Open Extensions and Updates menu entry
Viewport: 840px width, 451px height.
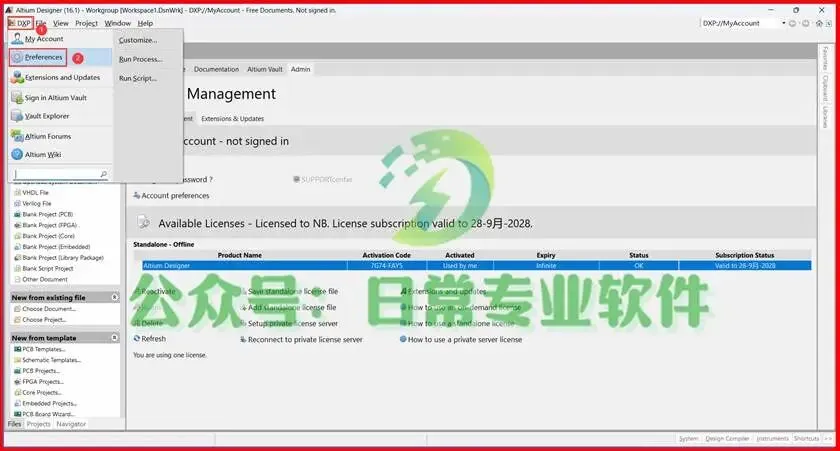[x=60, y=78]
